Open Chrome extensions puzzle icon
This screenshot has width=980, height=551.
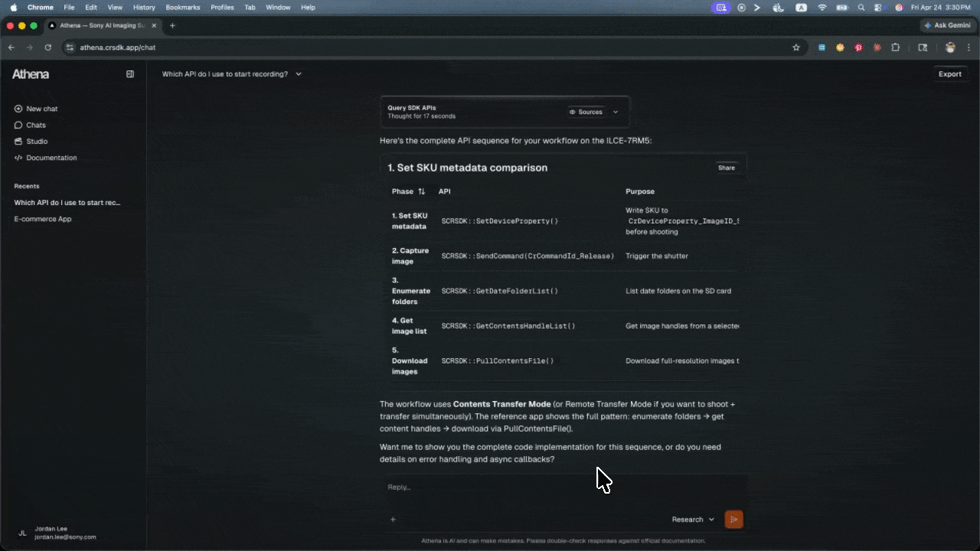click(895, 47)
